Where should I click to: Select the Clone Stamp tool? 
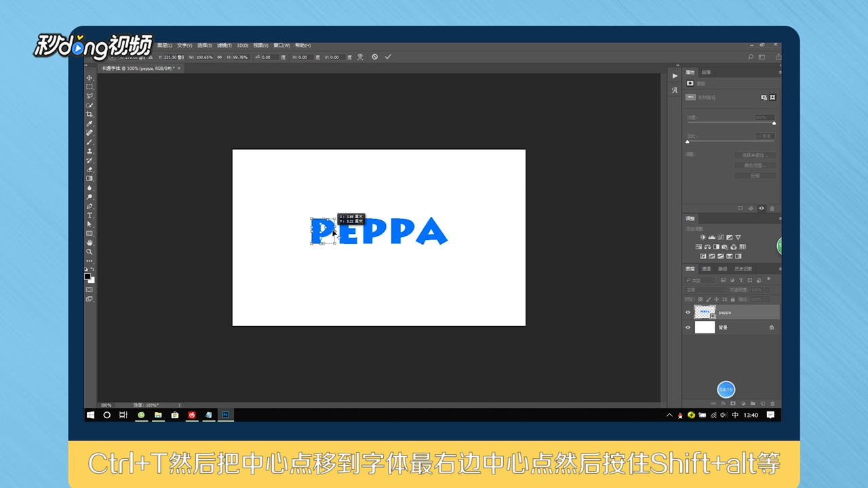(90, 151)
